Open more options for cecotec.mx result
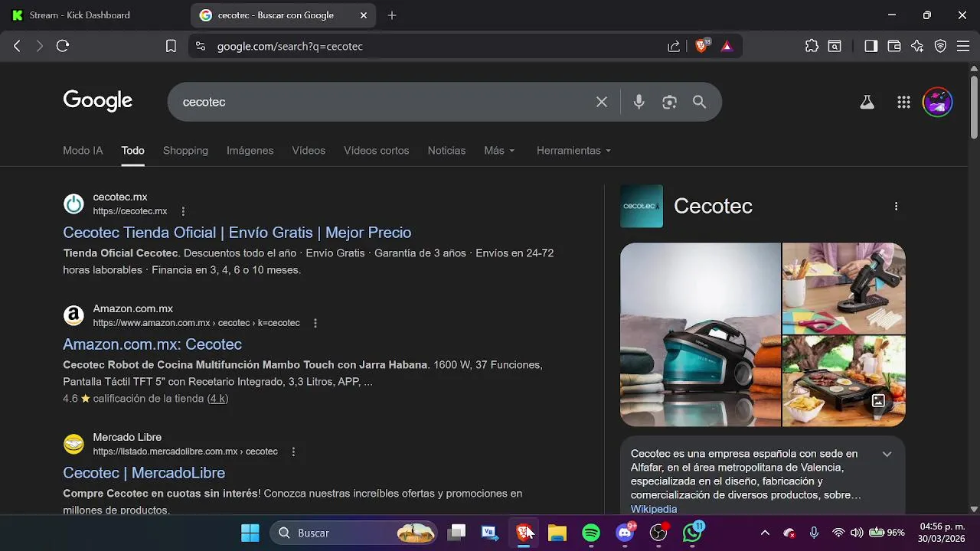This screenshot has width=980, height=551. [x=182, y=211]
